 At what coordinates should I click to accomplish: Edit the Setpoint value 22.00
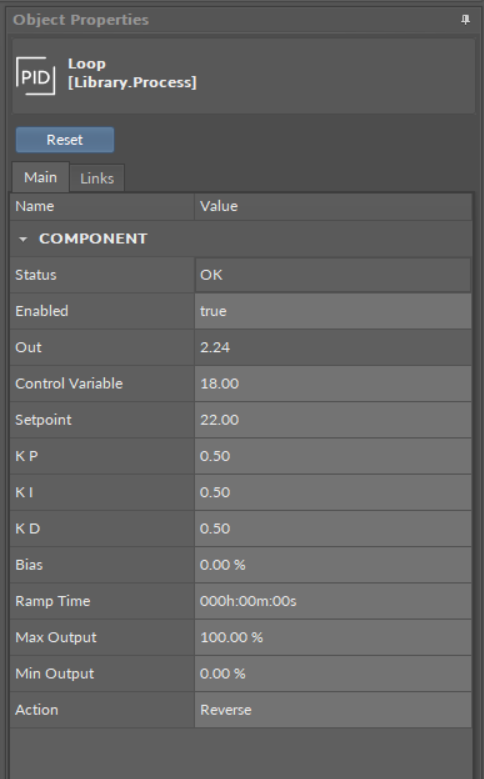[333, 420]
